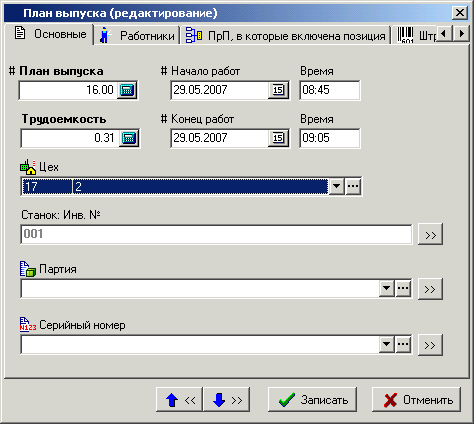474x424 pixels.
Task: Open calendar picker for Конец работ
Action: click(278, 138)
